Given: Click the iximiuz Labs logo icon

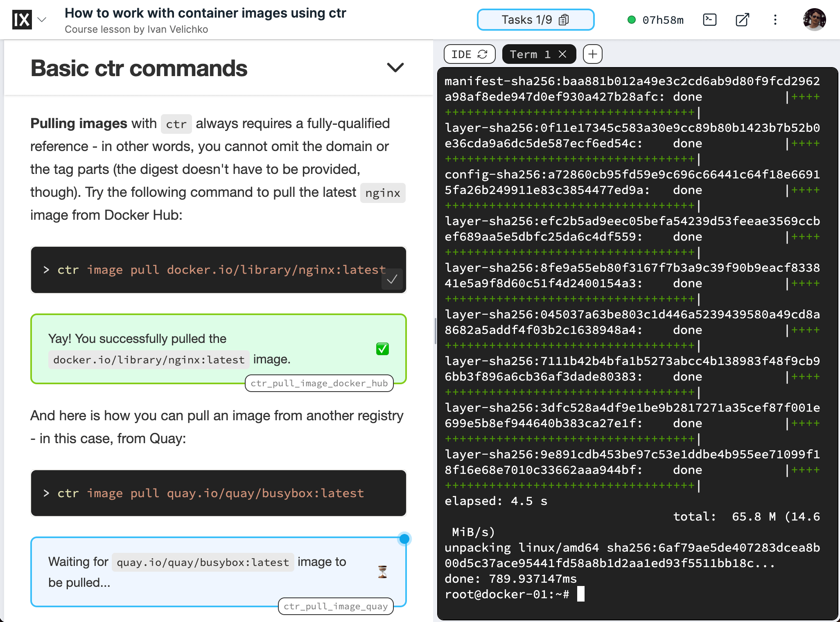Looking at the screenshot, I should [x=22, y=20].
